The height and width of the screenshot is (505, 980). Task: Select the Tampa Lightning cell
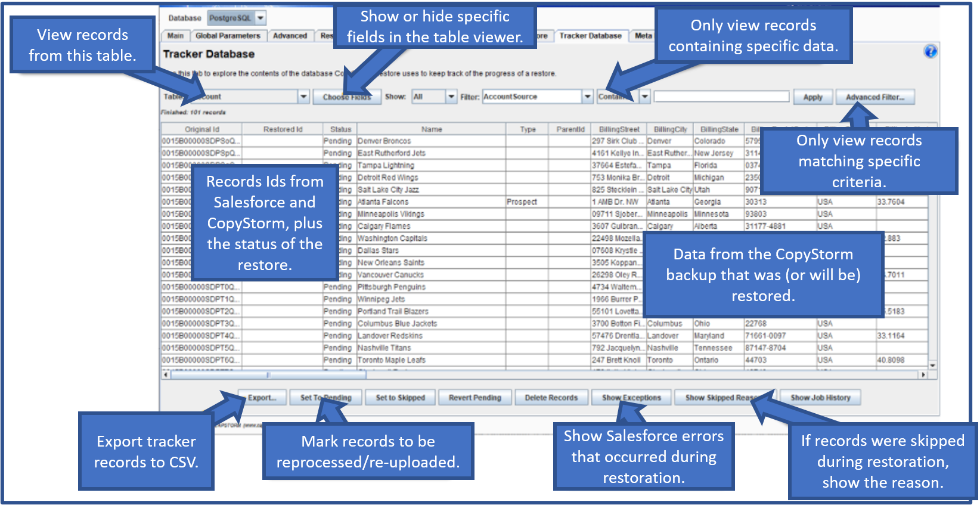(x=432, y=166)
